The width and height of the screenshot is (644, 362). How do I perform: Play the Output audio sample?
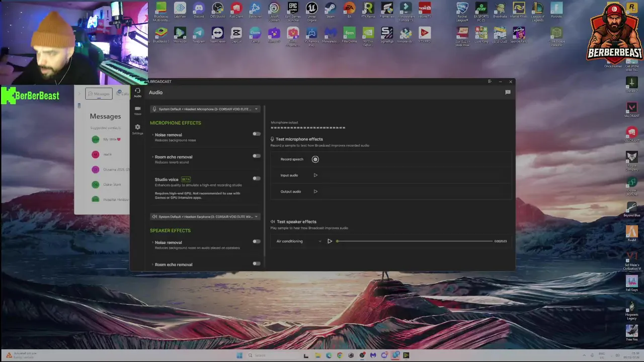(315, 192)
